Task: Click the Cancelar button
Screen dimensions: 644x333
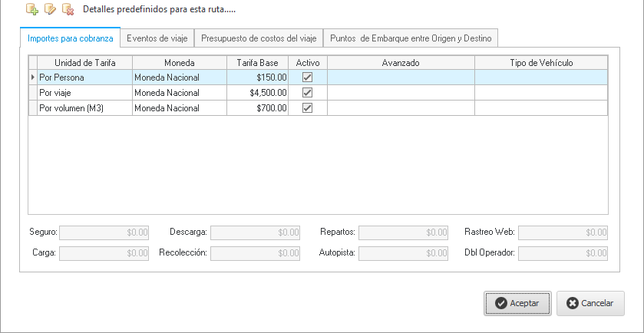Action: (590, 303)
